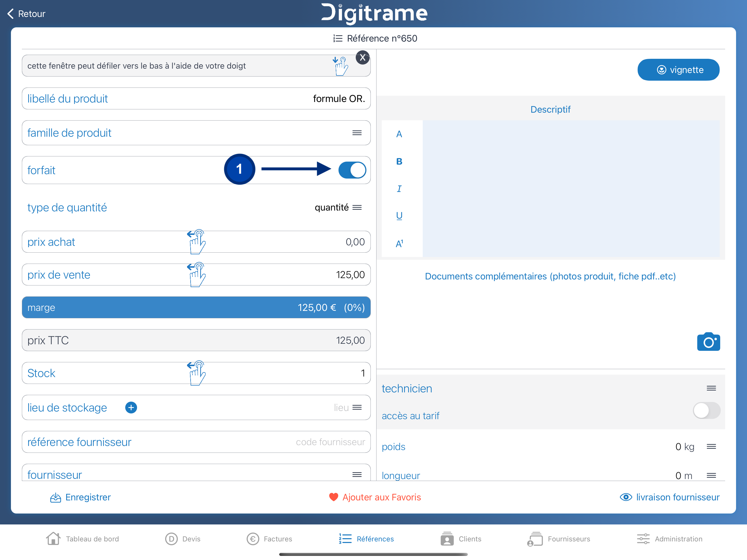The width and height of the screenshot is (747, 560).
Task: Switch to Tableau de bord tab
Action: (x=82, y=539)
